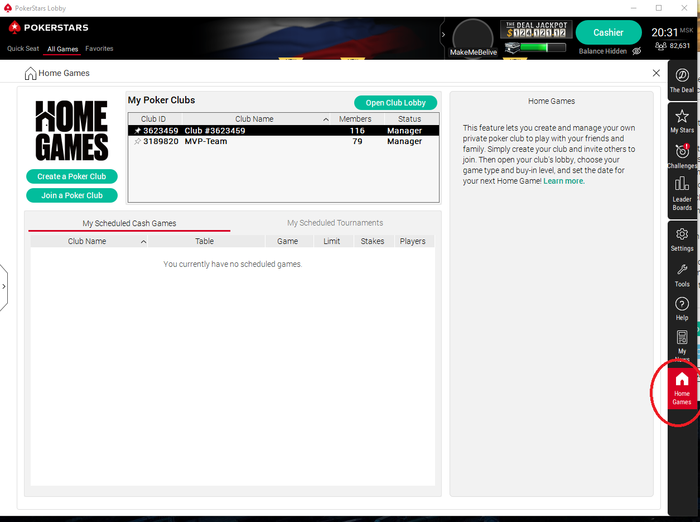Image resolution: width=700 pixels, height=522 pixels.
Task: Pin the MVP-Team club with its pin icon
Action: (x=138, y=142)
